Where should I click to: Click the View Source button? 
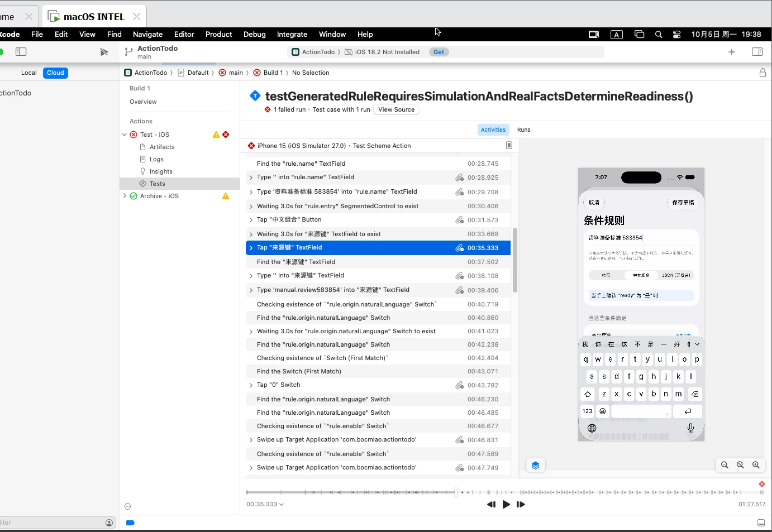click(x=397, y=109)
